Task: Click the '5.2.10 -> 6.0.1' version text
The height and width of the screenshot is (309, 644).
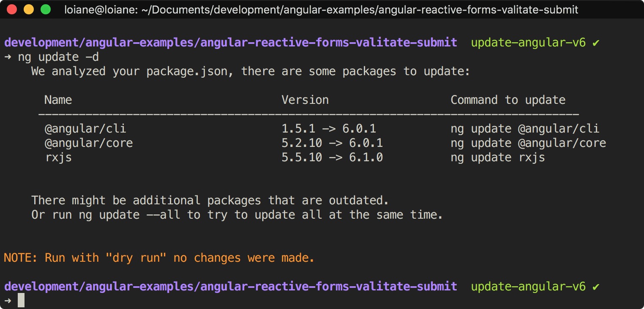Action: pos(332,143)
